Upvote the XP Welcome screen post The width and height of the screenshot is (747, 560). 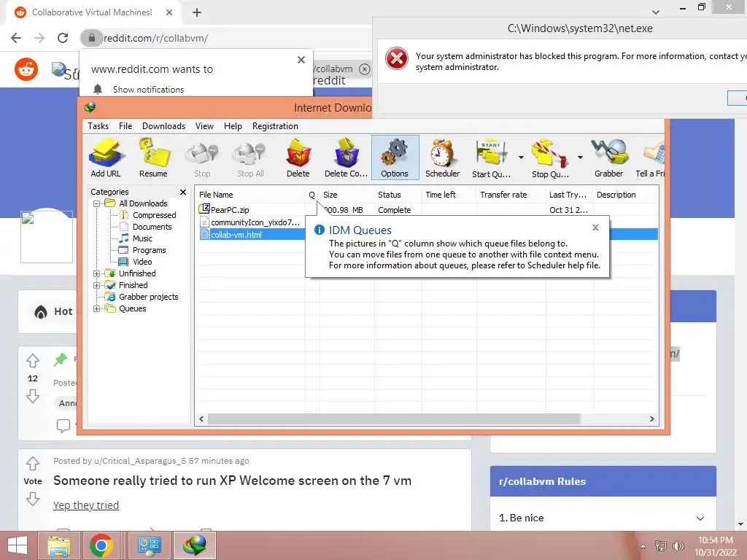33,464
